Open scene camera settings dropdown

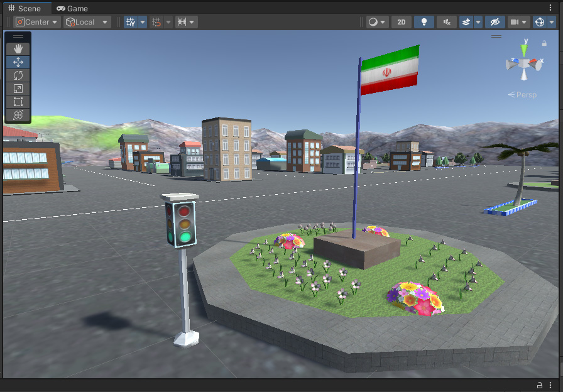tap(518, 22)
